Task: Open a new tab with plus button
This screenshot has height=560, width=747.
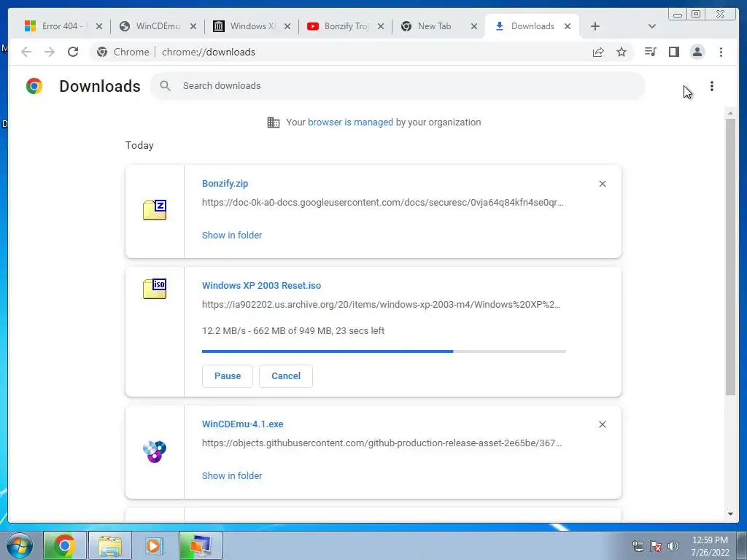Action: click(x=595, y=26)
